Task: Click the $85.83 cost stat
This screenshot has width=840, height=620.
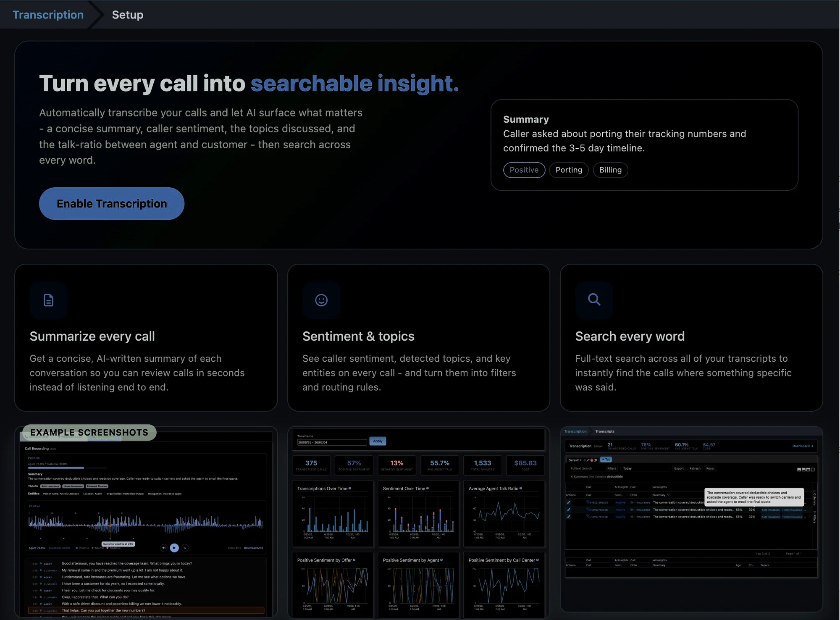Action: 525,465
